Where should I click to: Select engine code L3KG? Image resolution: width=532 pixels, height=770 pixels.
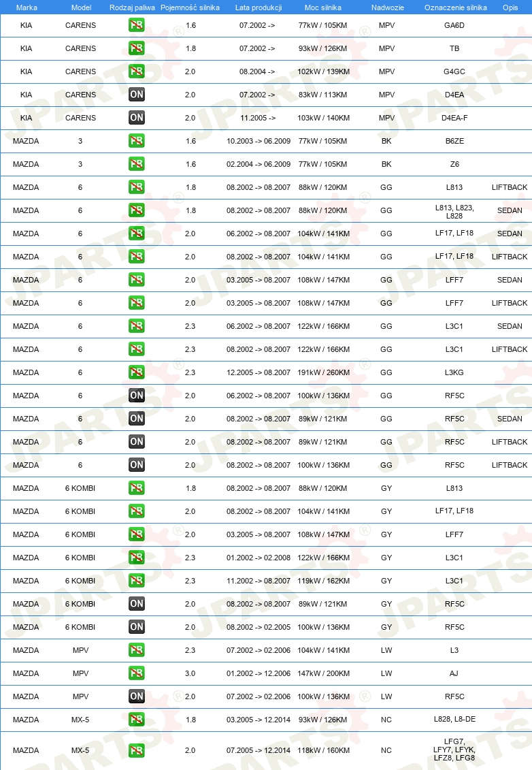point(454,372)
